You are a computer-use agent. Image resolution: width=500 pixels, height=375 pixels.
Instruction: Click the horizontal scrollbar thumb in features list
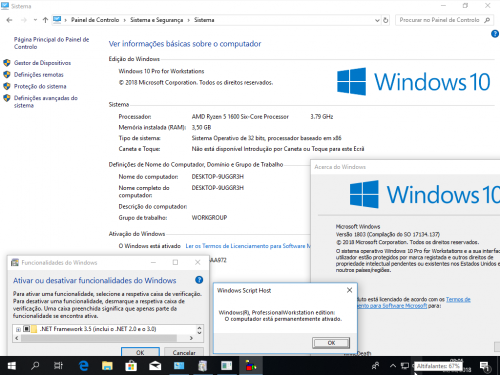pos(99,338)
